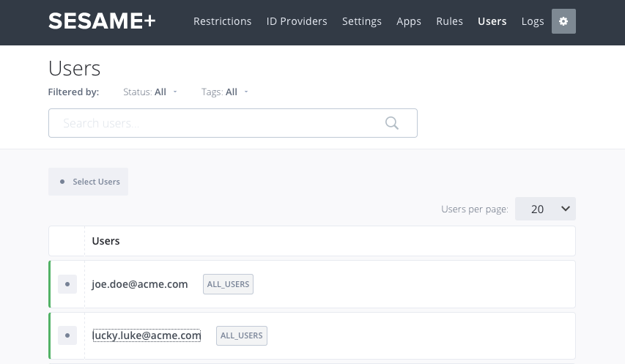Image resolution: width=625 pixels, height=364 pixels.
Task: Expand the Tags filter dropdown
Action: coord(225,92)
